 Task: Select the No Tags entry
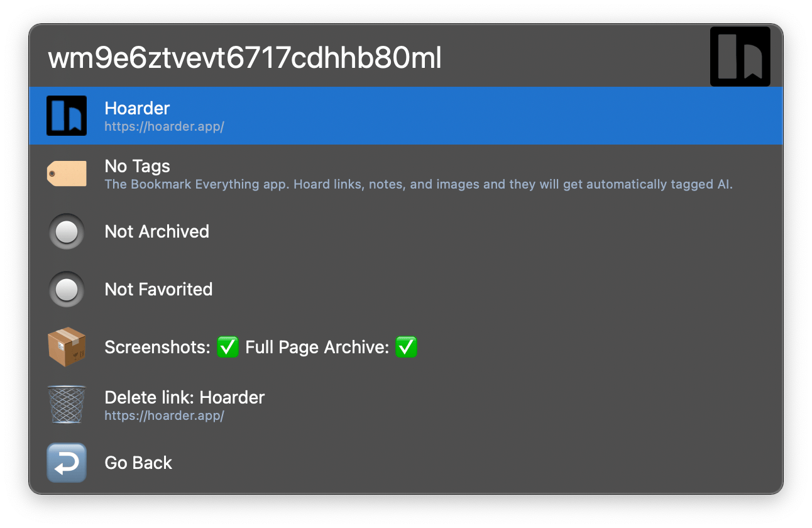coord(406,173)
